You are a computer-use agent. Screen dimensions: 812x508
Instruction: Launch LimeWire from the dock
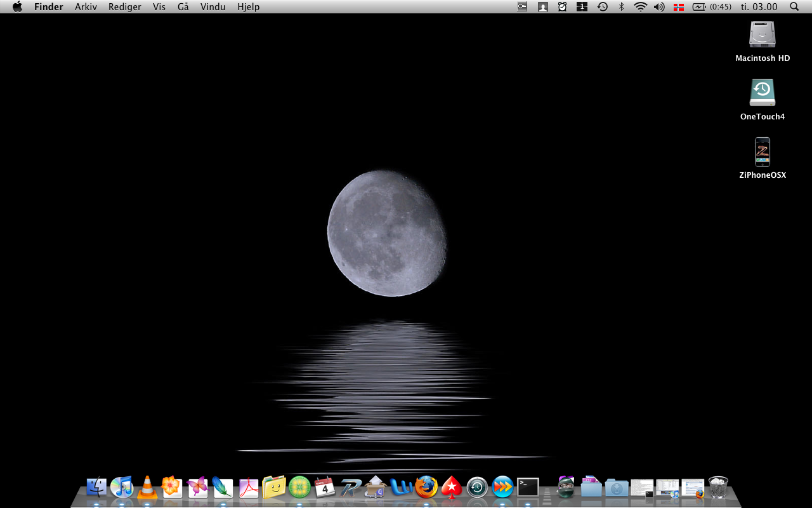[x=299, y=487]
